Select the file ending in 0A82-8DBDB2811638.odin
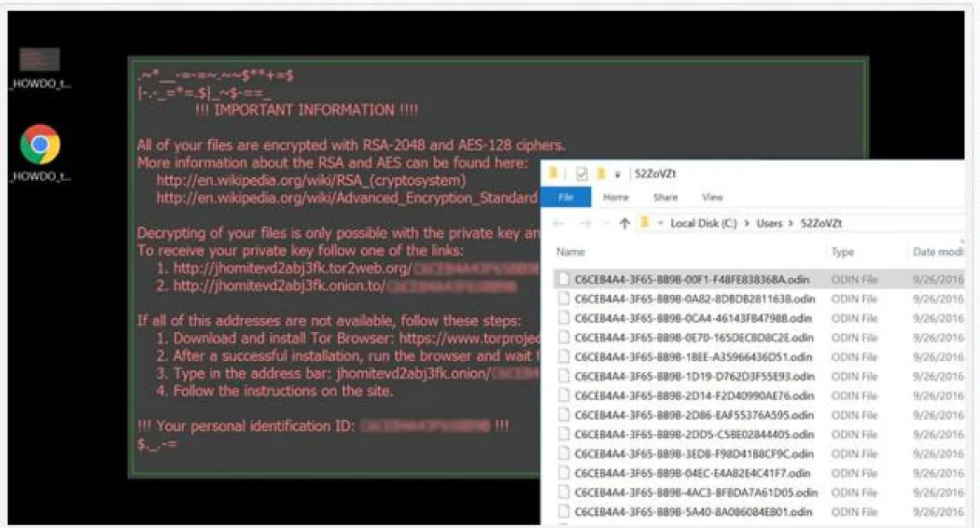Viewport: 980px width, 528px height. click(694, 299)
